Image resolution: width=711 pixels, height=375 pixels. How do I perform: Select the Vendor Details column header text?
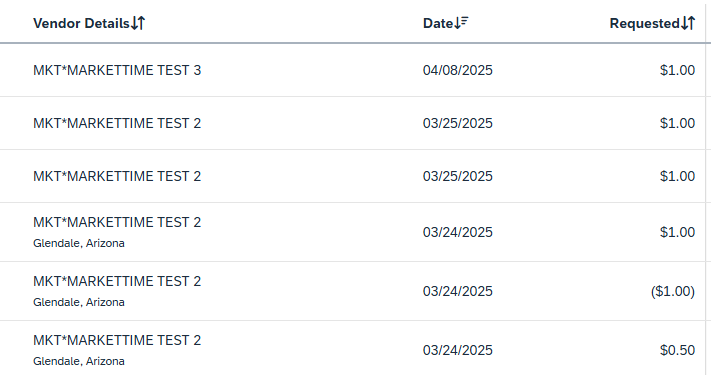pos(82,23)
